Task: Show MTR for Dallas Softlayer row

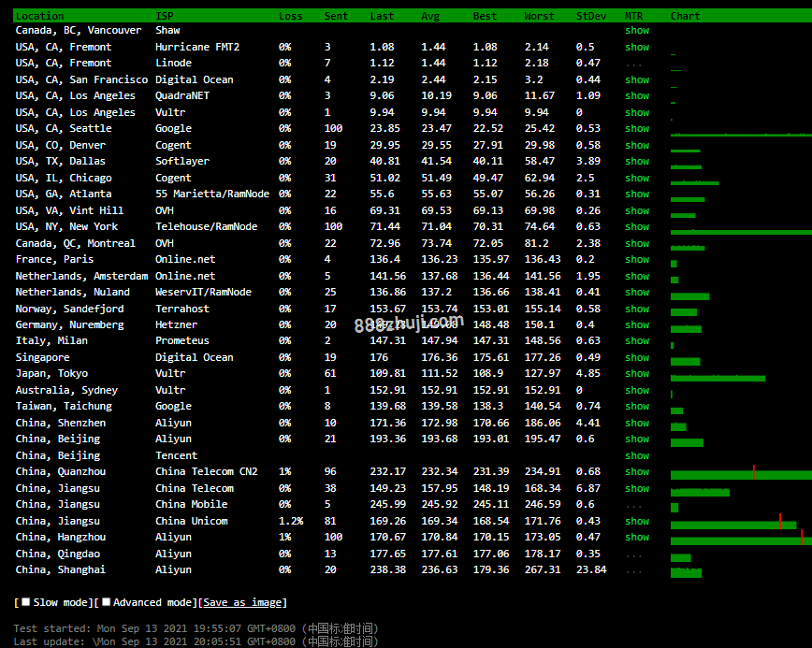Action: click(x=637, y=161)
